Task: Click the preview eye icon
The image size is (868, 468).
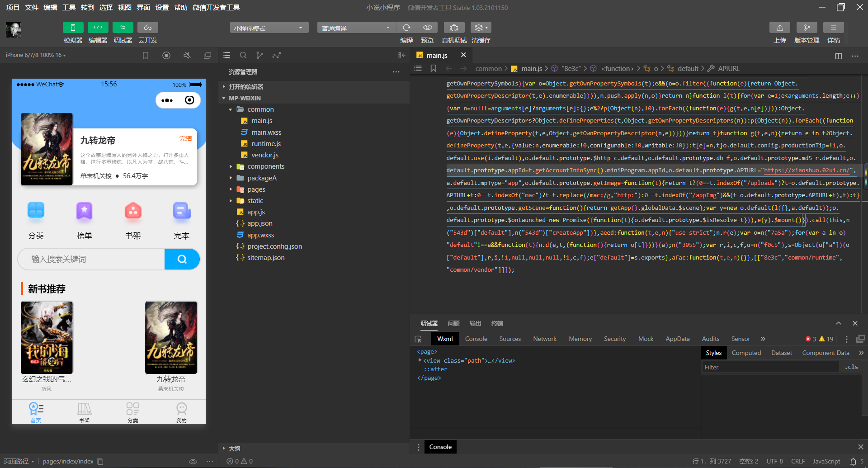Action: coord(427,28)
